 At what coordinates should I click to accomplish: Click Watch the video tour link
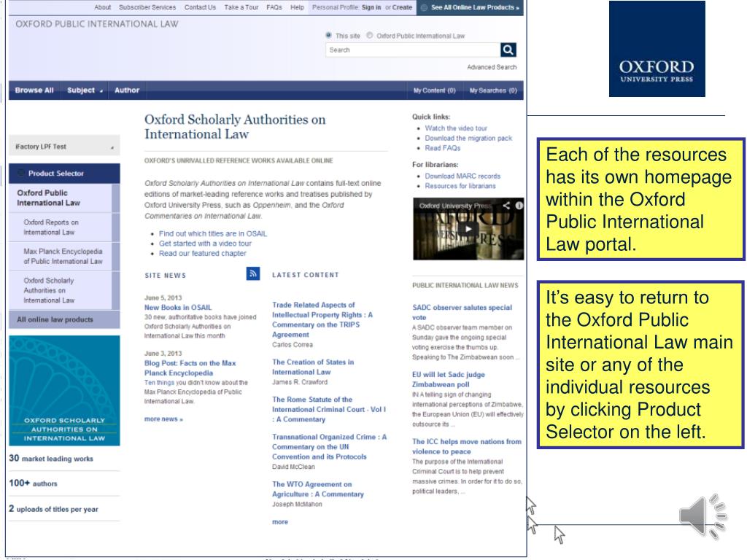point(456,128)
